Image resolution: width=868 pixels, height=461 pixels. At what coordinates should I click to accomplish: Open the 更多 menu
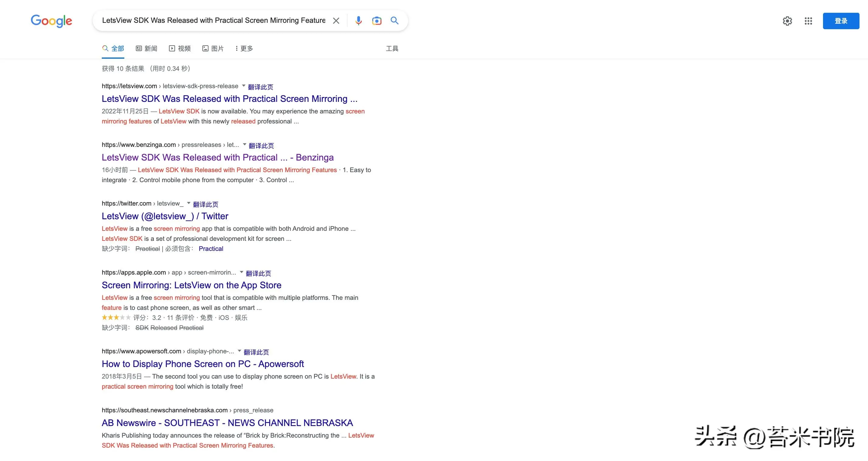(x=245, y=49)
